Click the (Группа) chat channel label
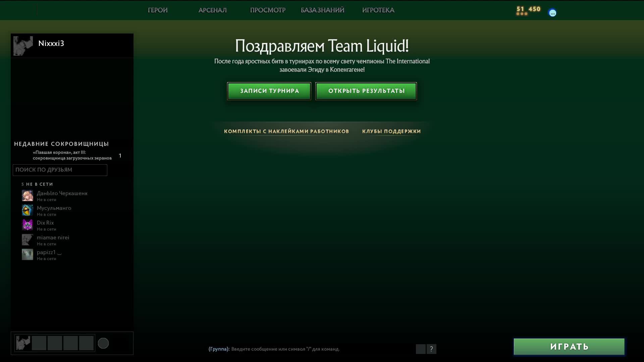Image resolution: width=644 pixels, height=362 pixels. click(x=219, y=349)
